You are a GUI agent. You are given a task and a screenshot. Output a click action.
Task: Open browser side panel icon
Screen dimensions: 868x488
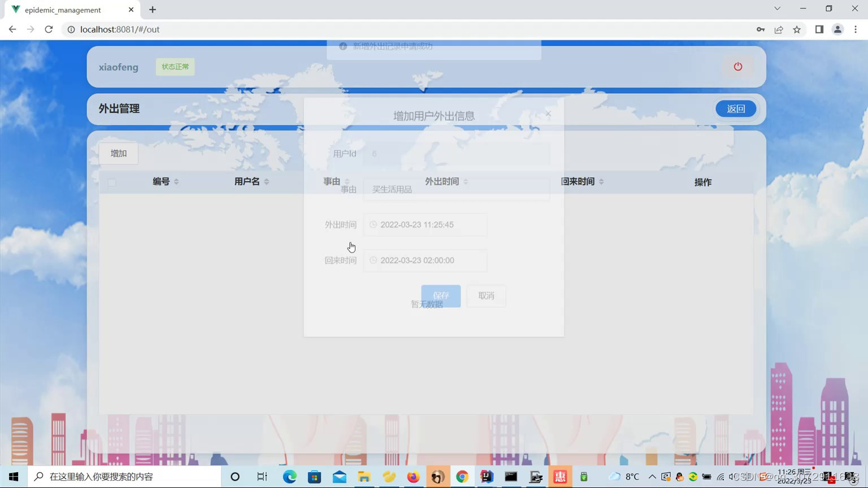point(819,29)
